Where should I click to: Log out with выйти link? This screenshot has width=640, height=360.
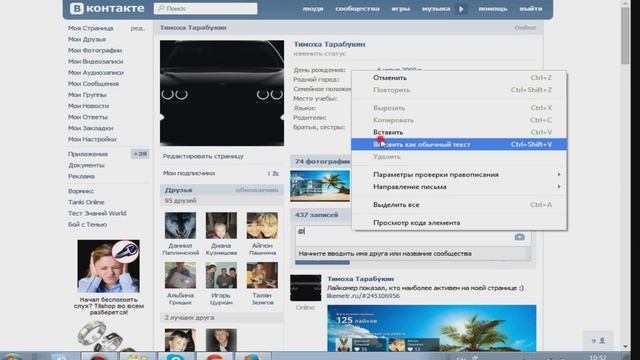coord(531,9)
